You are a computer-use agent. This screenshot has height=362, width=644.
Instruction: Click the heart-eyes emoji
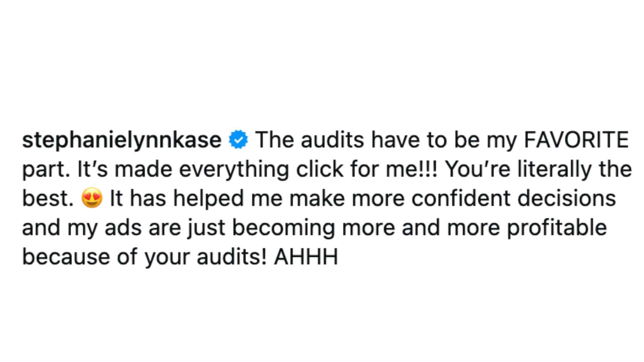(92, 198)
